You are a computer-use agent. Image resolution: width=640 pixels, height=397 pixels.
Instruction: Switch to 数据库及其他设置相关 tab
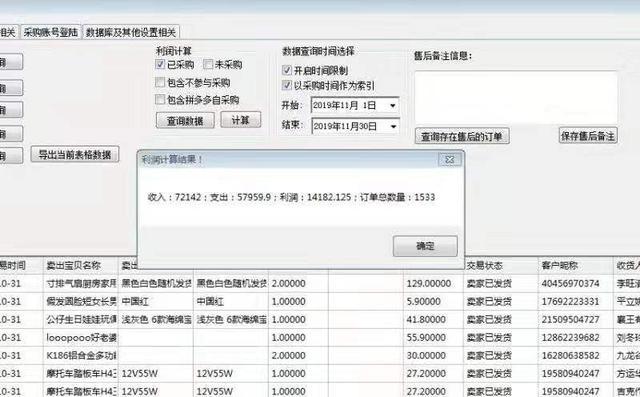pos(131,33)
